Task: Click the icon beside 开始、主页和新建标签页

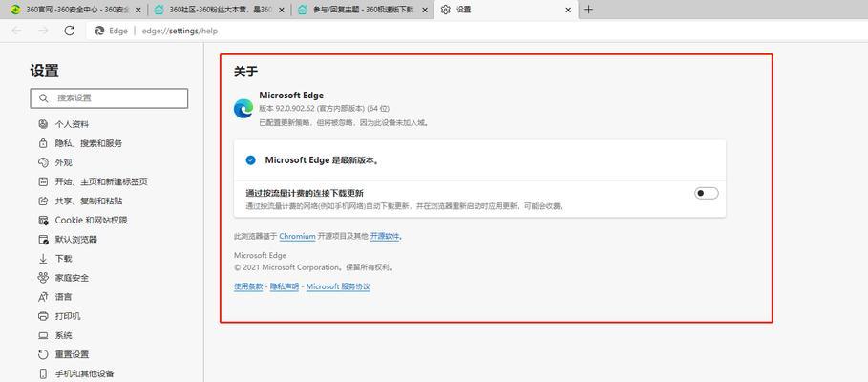Action: point(43,181)
